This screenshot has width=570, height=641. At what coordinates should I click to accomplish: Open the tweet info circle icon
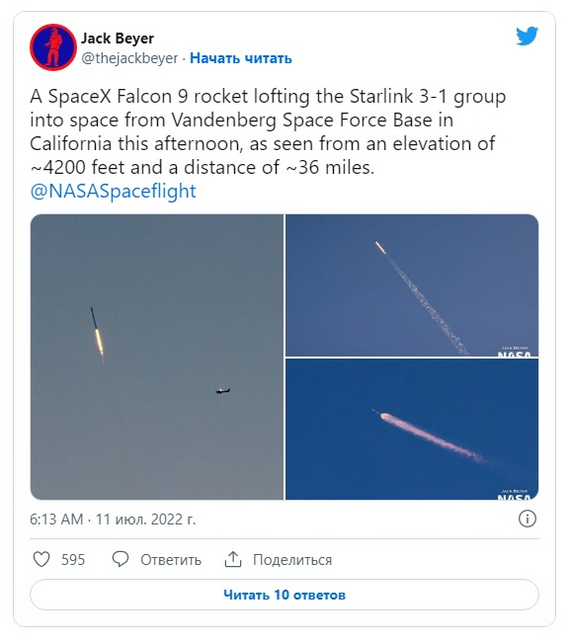[527, 519]
